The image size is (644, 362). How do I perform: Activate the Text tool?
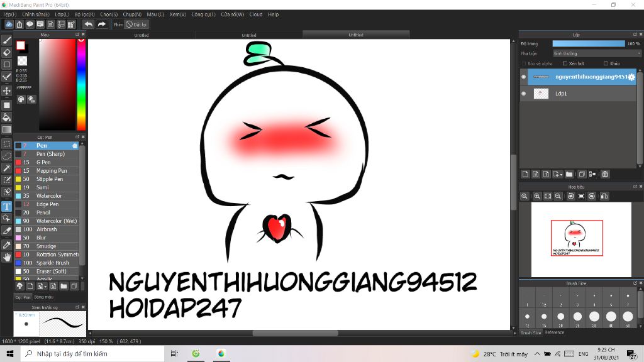[x=6, y=206]
